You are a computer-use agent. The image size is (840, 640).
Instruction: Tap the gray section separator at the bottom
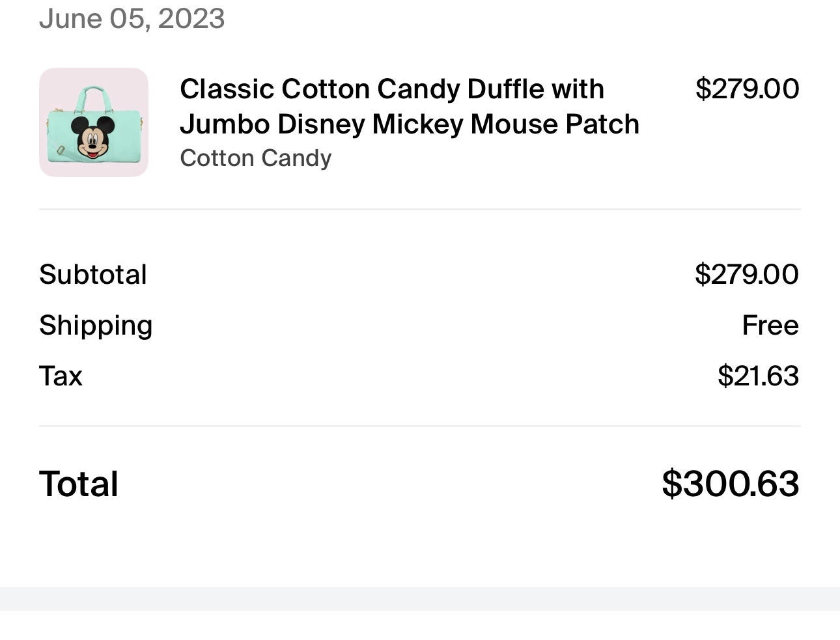tap(420, 599)
